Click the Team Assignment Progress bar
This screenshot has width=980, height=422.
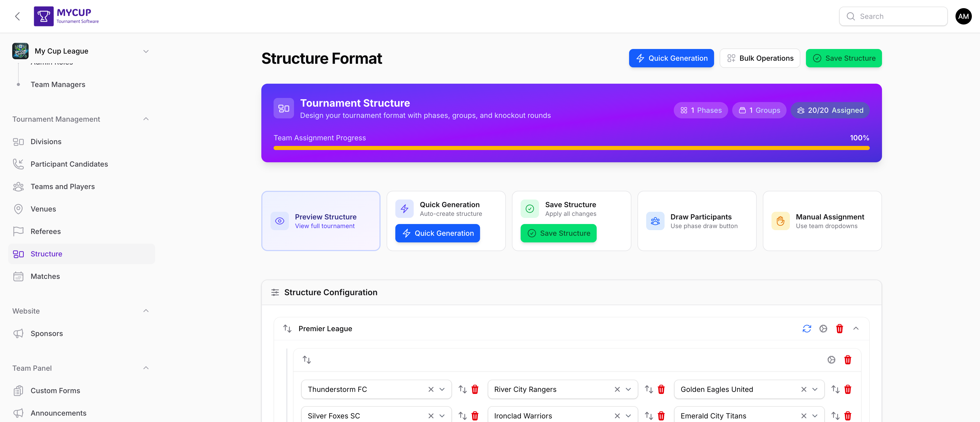(x=571, y=147)
